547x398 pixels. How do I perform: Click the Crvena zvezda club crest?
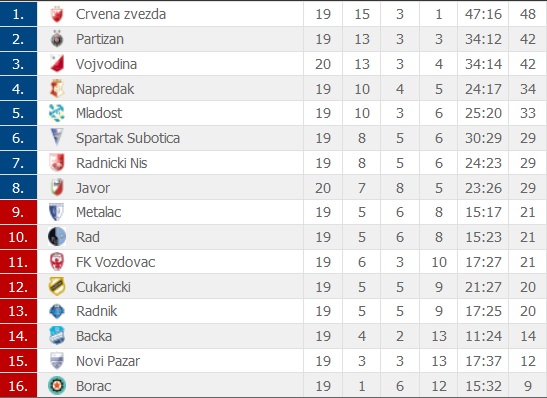[57, 14]
